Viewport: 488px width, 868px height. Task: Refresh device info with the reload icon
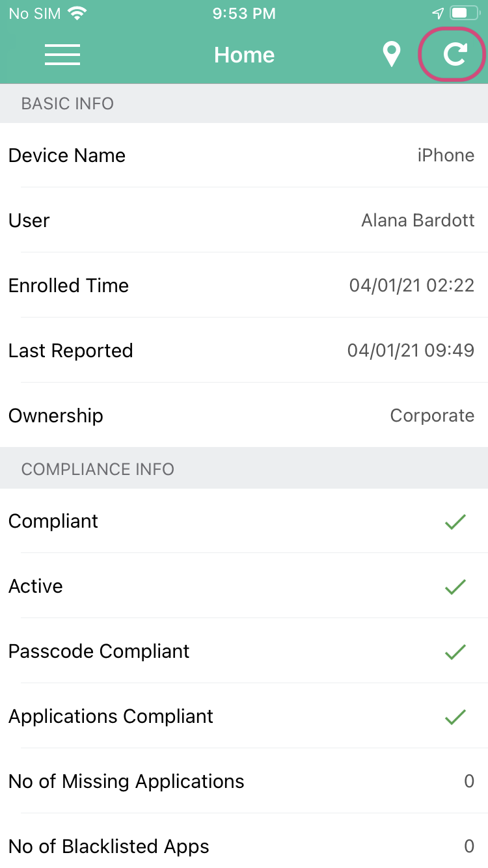pos(455,55)
